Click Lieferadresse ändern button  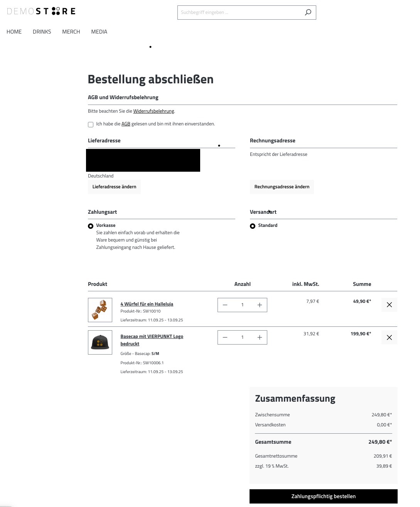114,187
